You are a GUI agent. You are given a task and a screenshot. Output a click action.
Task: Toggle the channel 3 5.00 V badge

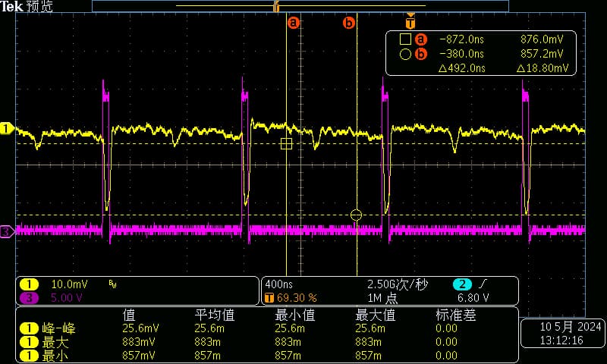pyautogui.click(x=29, y=298)
